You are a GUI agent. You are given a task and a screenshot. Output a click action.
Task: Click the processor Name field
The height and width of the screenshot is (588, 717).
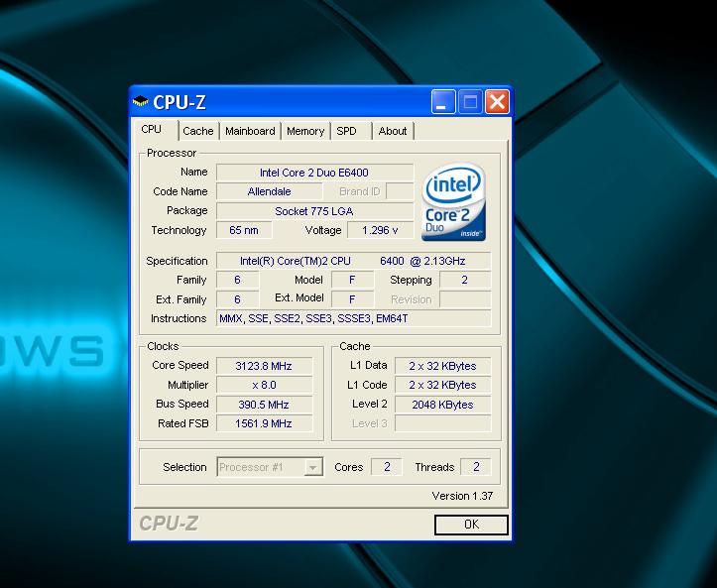point(314,173)
